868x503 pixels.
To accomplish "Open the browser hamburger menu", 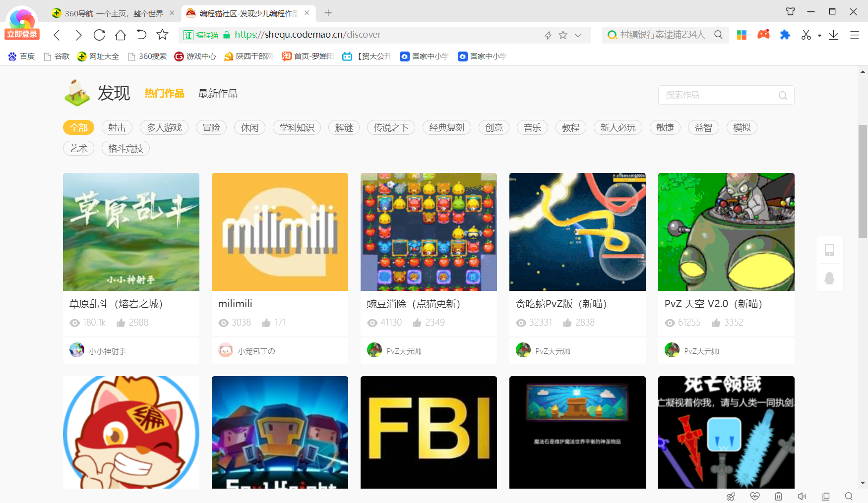I will click(855, 35).
